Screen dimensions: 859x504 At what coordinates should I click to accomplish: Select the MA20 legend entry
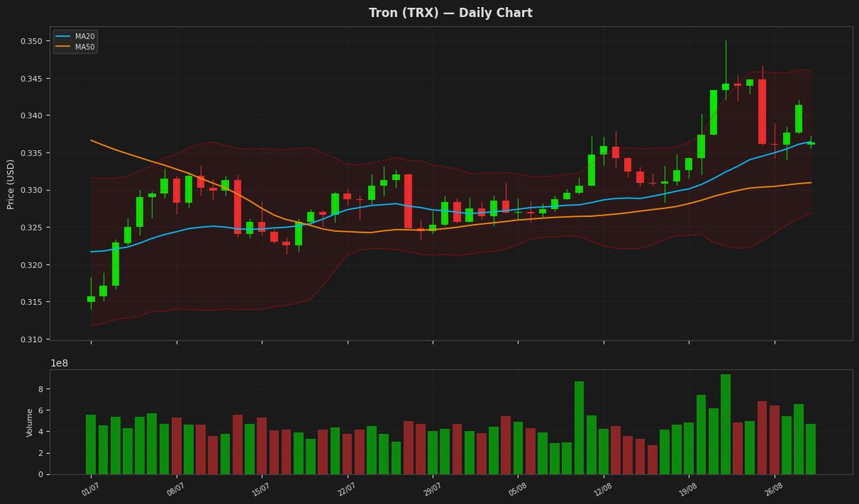[75, 36]
